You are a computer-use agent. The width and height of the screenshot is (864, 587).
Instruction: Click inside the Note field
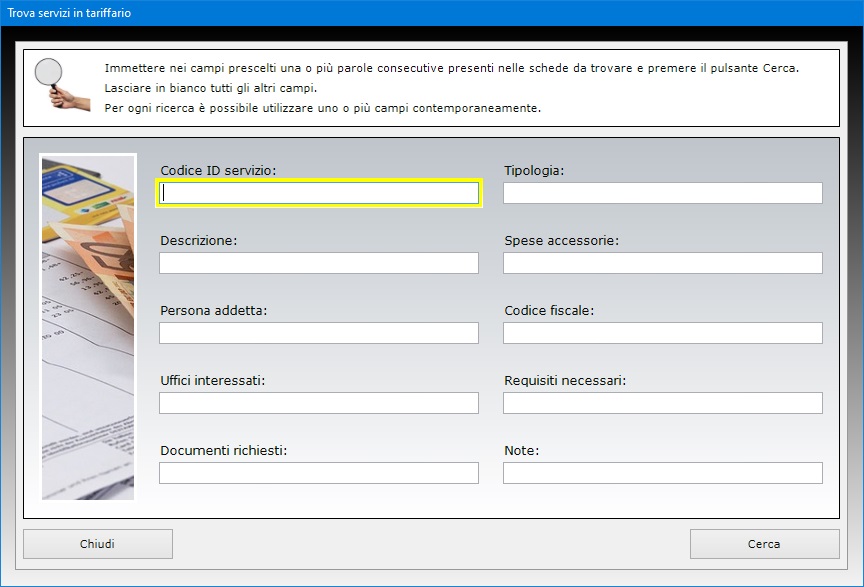click(x=663, y=473)
